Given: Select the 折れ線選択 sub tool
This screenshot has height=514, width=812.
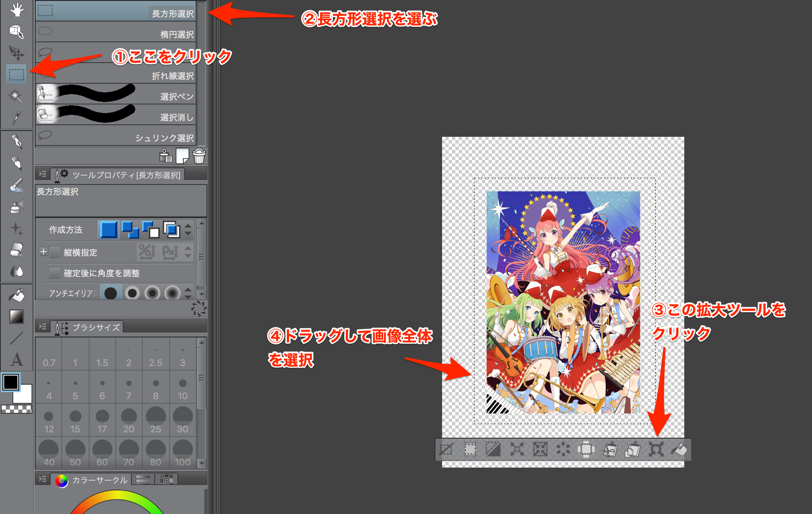Looking at the screenshot, I should pyautogui.click(x=116, y=73).
